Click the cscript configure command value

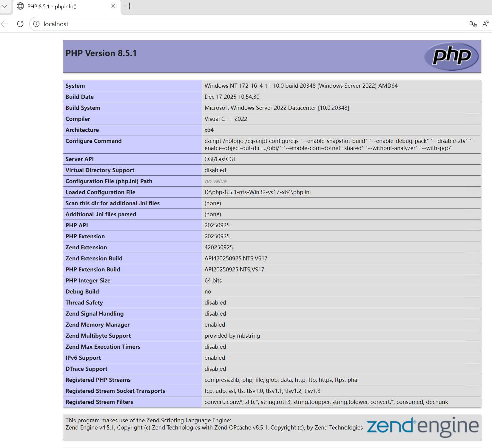pyautogui.click(x=340, y=145)
